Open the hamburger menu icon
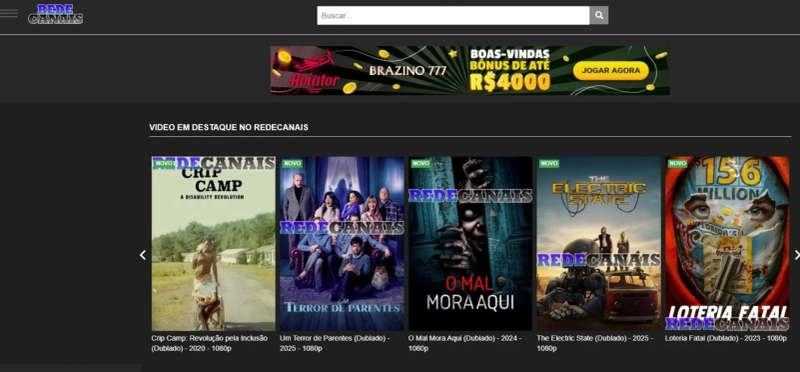 pyautogui.click(x=9, y=13)
